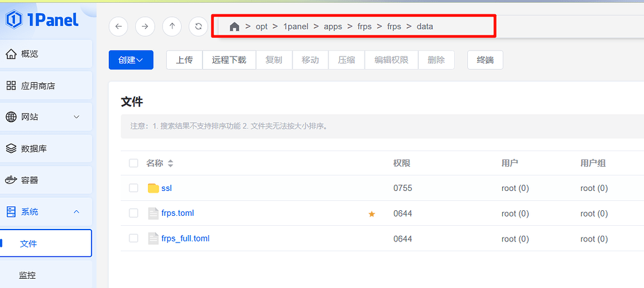
Task: Open 数据库 database section
Action: (x=46, y=148)
